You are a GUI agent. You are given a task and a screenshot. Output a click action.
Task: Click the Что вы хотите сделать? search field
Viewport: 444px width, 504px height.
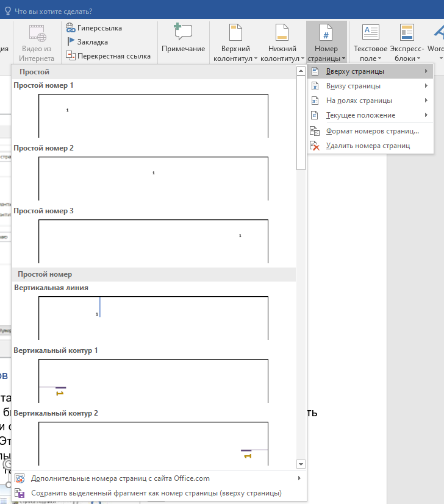pos(54,12)
